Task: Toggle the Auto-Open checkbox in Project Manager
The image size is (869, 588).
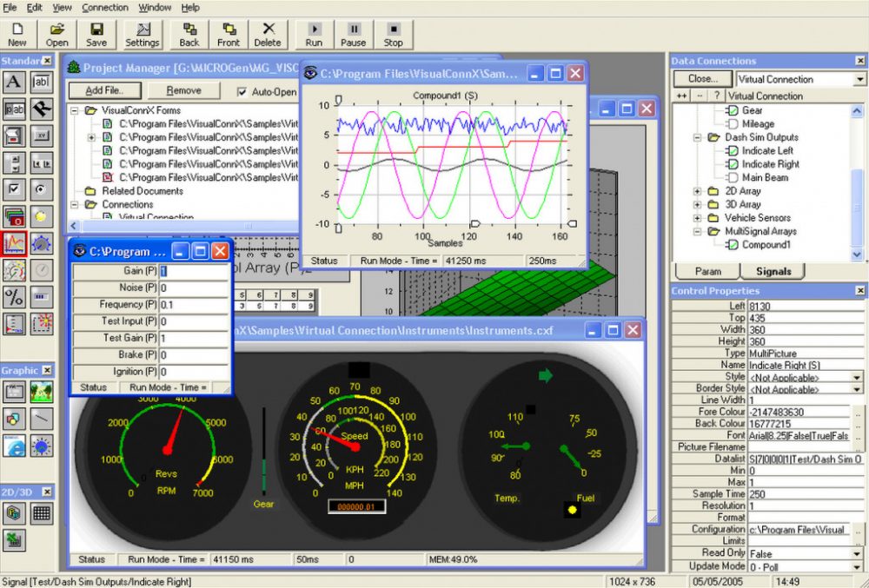Action: point(241,90)
